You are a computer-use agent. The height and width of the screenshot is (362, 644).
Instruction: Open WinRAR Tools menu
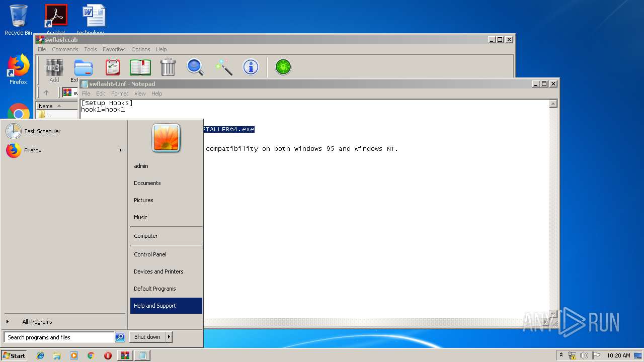coord(91,49)
